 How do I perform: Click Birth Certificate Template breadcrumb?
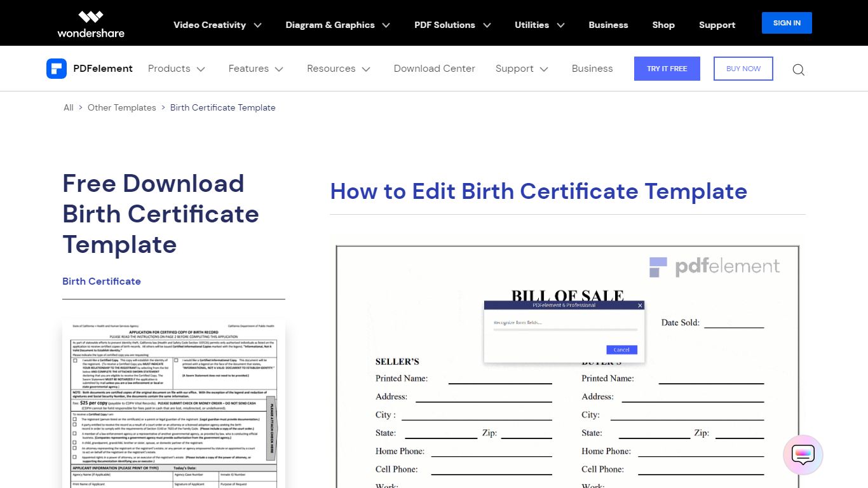pyautogui.click(x=223, y=107)
